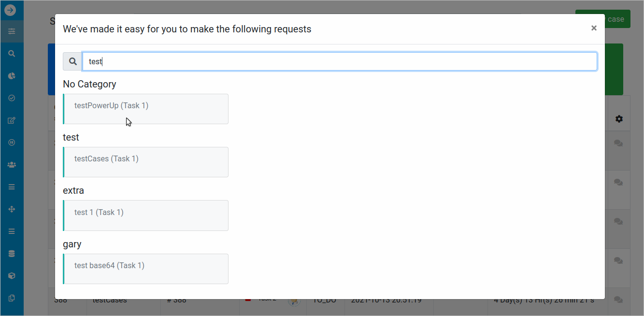
Task: Select the testPowerUp (Task 1) request
Action: pos(146,109)
